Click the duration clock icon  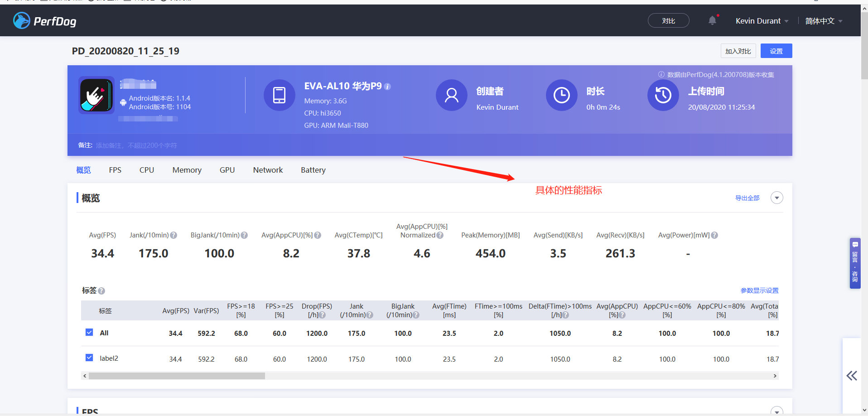click(x=561, y=95)
